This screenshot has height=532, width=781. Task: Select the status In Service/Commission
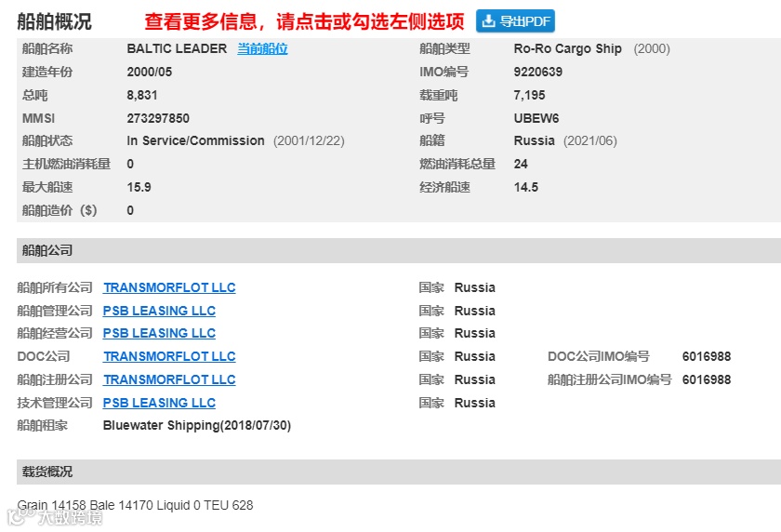pos(195,141)
